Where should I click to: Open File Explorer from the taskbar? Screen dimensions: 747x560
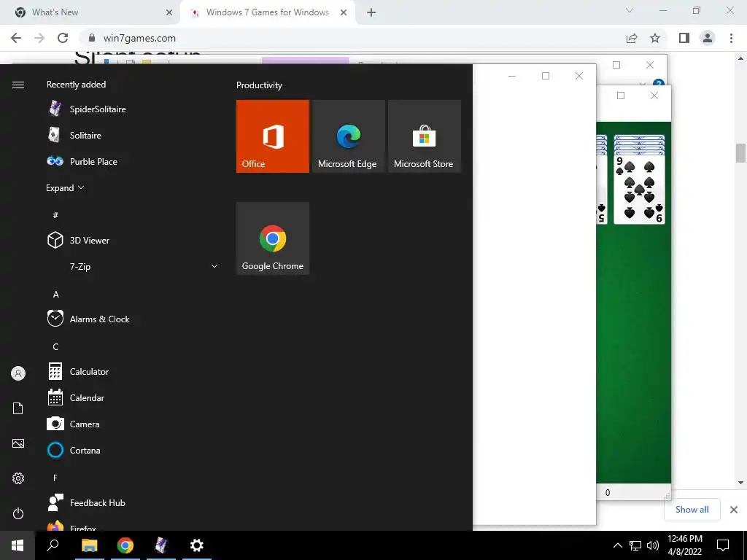[89, 545]
